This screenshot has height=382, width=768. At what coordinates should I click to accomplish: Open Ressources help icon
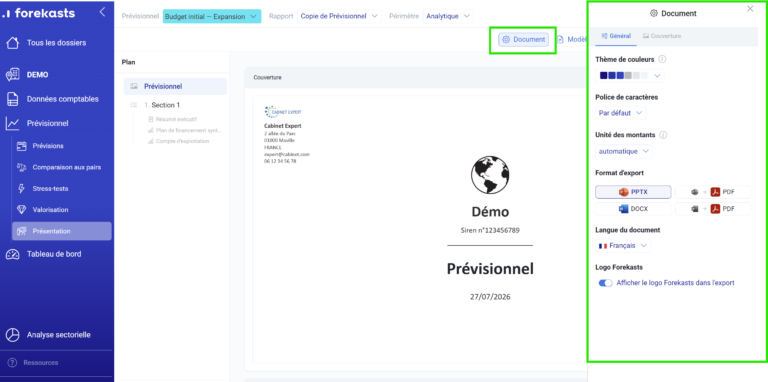(12, 363)
